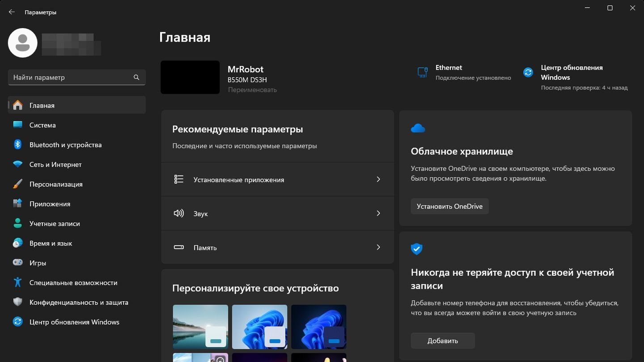Click the Windows Update icon in sidebar

[17, 322]
